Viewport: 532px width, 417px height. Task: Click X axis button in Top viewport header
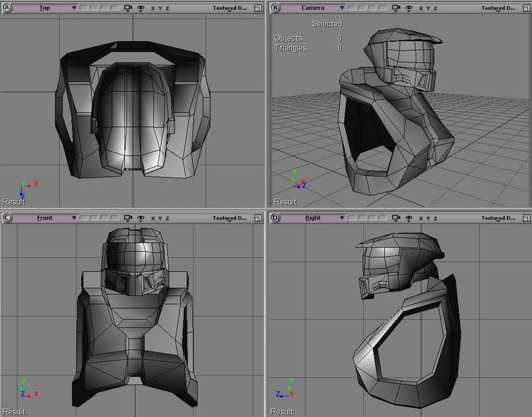pos(153,8)
